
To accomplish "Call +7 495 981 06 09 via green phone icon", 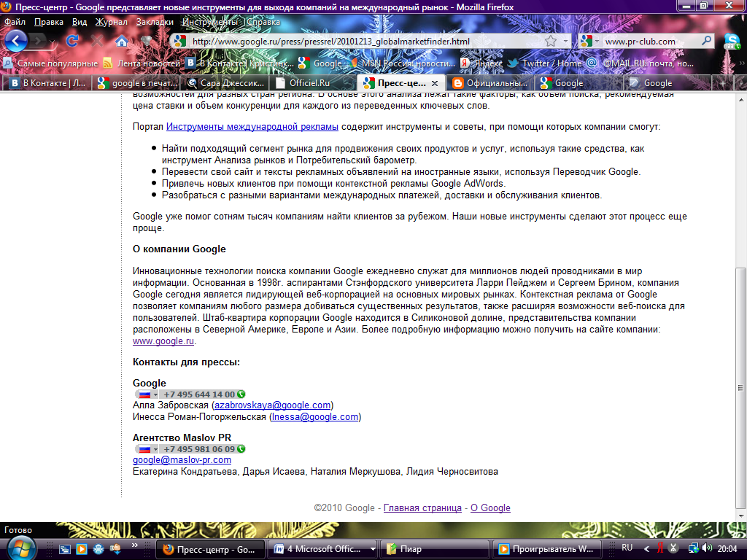I will click(241, 449).
